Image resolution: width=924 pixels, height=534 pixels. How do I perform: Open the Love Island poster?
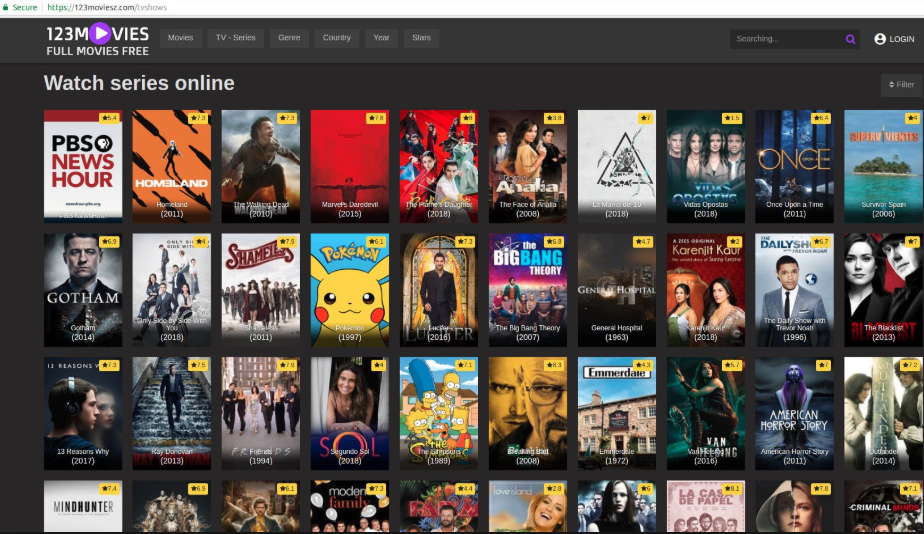coord(527,506)
